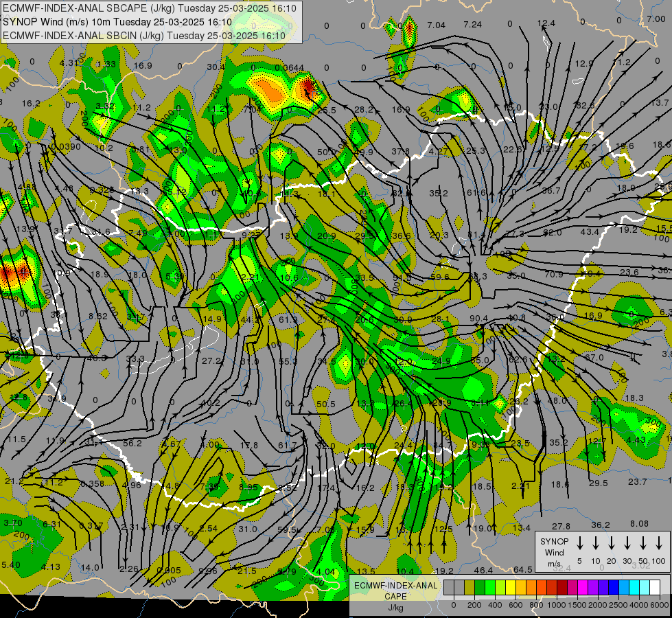The height and width of the screenshot is (618, 672).
Task: Click the 20 m/s wind arrow in legend
Action: pos(611,542)
